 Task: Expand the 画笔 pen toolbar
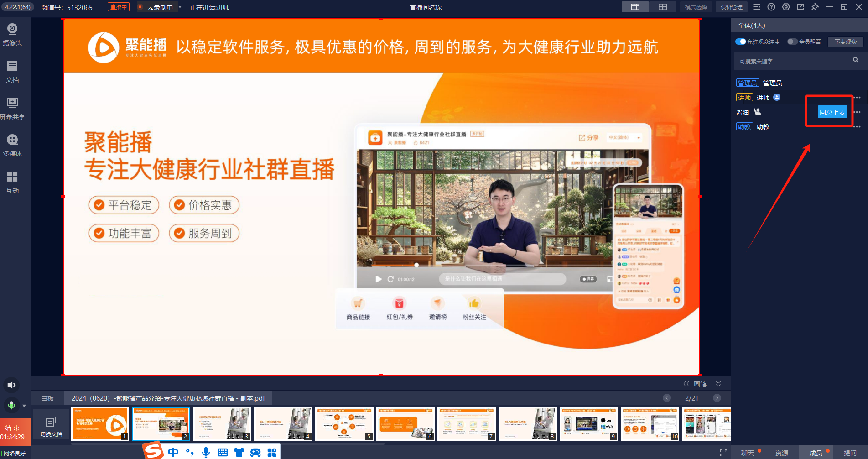coord(696,384)
